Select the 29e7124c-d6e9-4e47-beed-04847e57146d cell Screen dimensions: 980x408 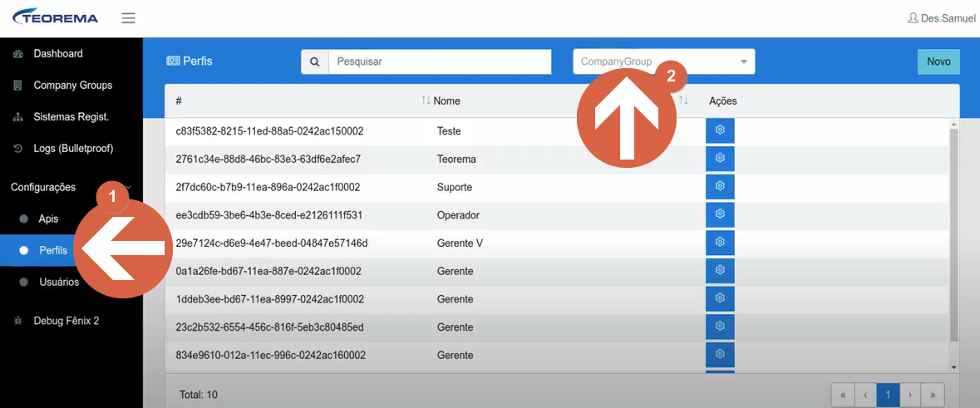pos(272,243)
